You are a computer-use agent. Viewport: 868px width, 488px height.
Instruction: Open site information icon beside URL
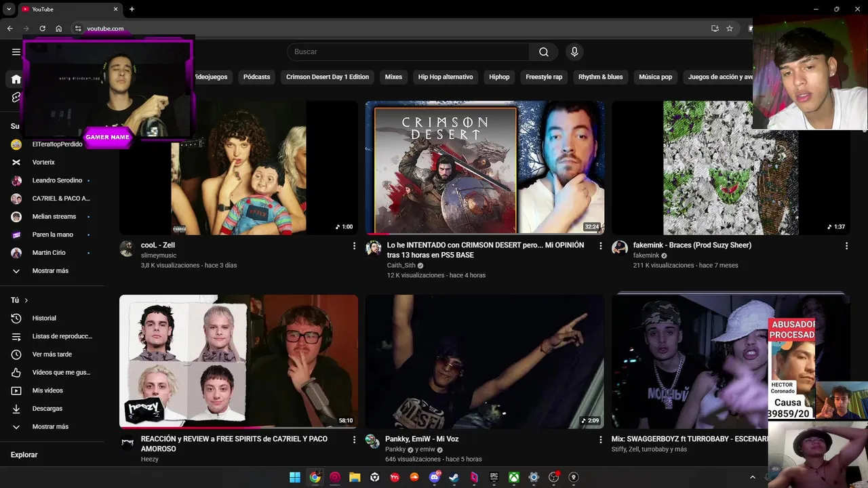click(x=78, y=28)
